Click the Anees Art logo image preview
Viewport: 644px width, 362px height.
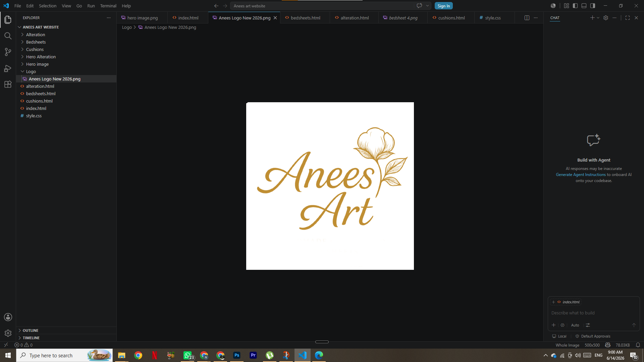pos(330,186)
